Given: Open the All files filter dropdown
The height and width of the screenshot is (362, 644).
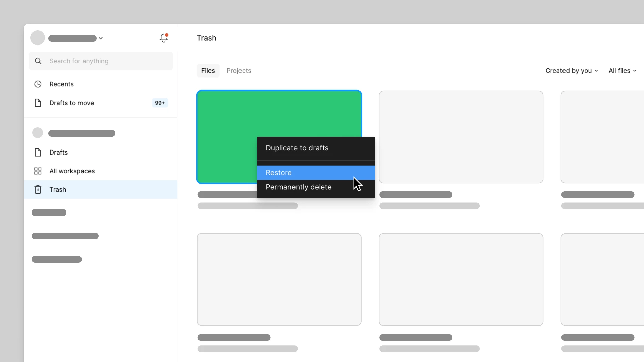Looking at the screenshot, I should pyautogui.click(x=623, y=71).
